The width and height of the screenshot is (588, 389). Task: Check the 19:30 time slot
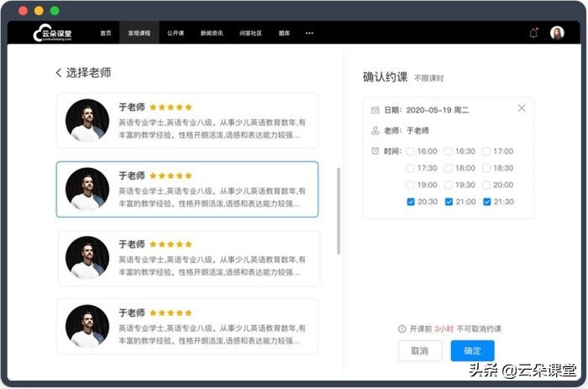(448, 185)
